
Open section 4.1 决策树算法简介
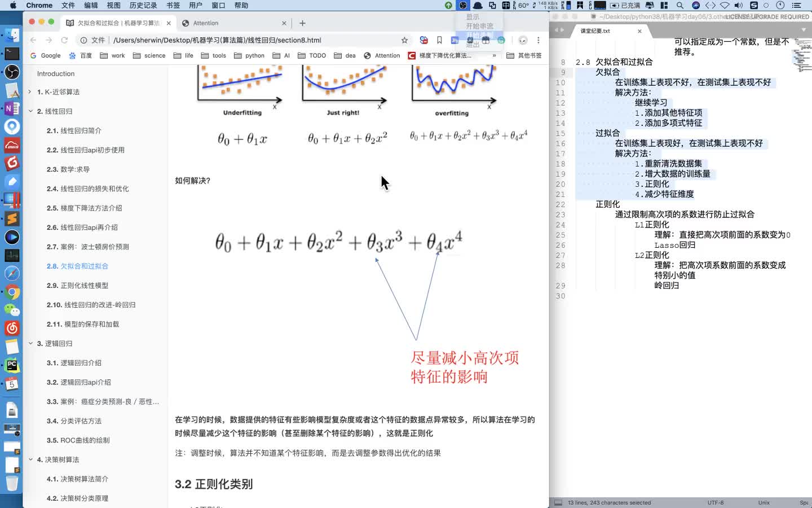click(77, 479)
